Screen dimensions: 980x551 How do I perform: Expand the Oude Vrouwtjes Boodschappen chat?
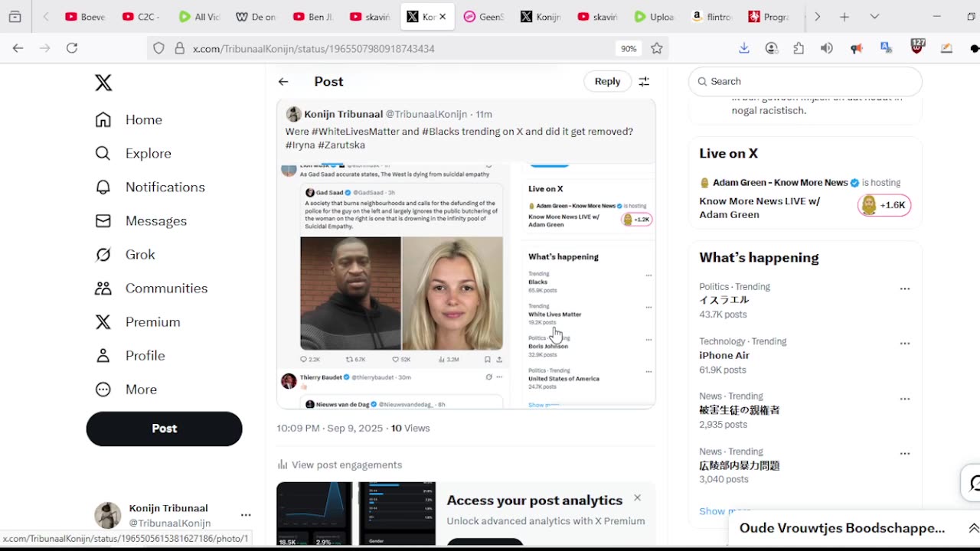[973, 528]
